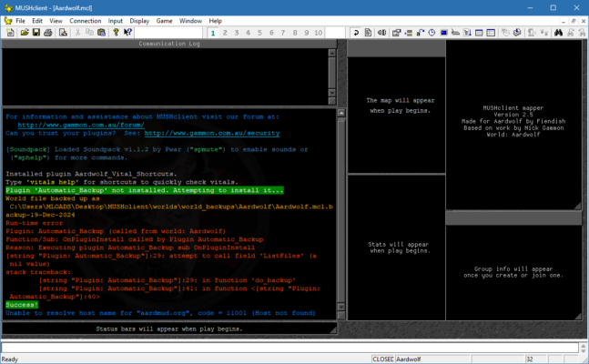This screenshot has width=589, height=364.
Task: Save world using the floppy disk icon
Action: [x=36, y=33]
